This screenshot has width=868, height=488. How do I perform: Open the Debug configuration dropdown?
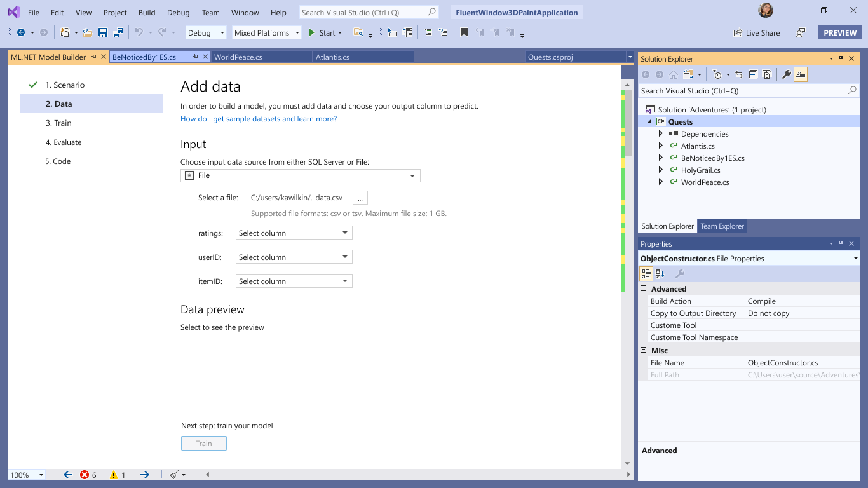(206, 33)
